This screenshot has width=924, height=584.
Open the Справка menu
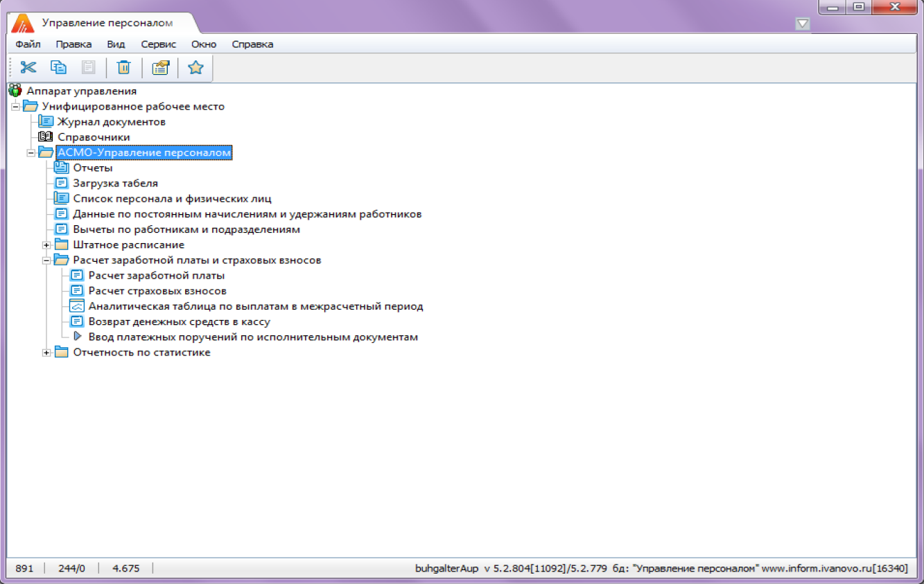[x=252, y=44]
